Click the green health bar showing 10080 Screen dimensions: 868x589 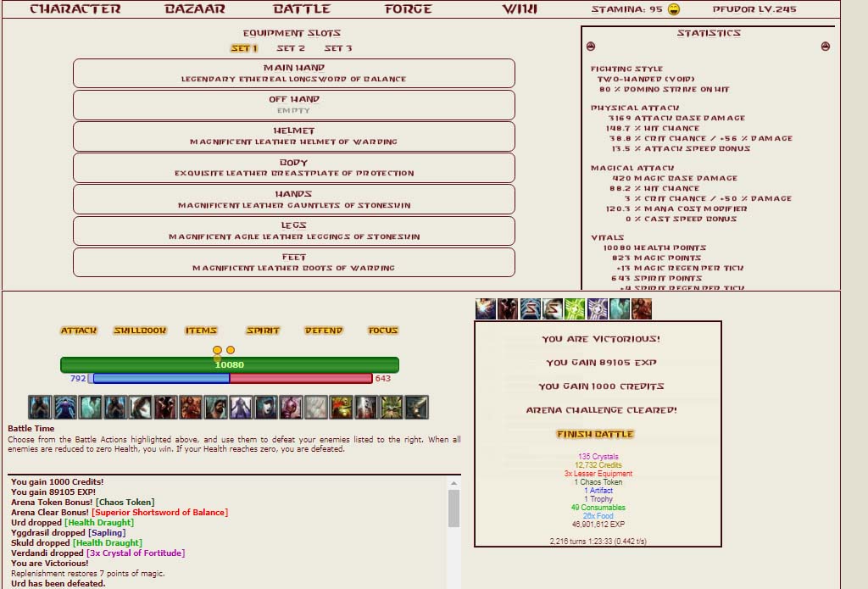pyautogui.click(x=229, y=365)
